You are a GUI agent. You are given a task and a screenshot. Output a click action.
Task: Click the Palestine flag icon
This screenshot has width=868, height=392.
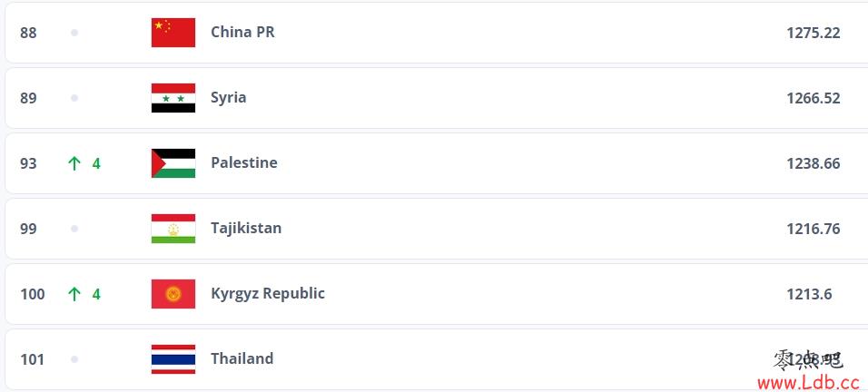click(173, 163)
